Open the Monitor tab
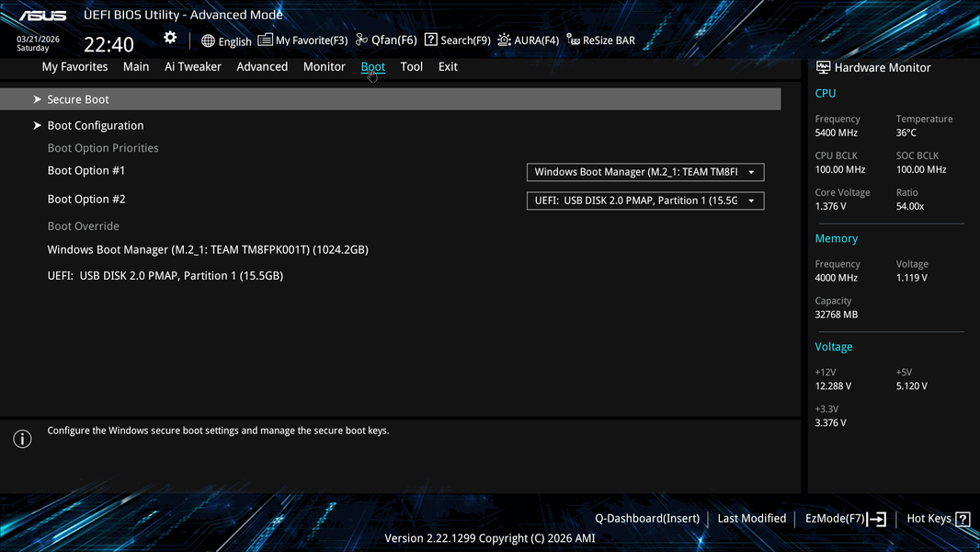This screenshot has height=552, width=980. tap(324, 67)
